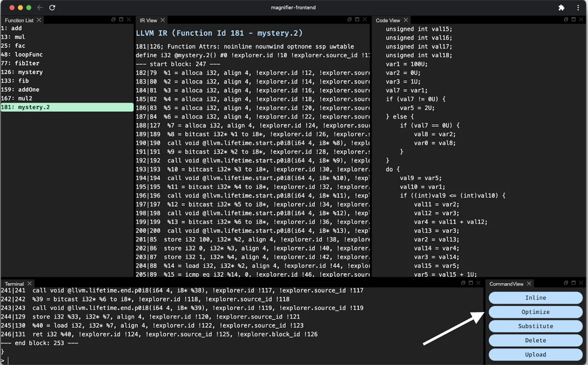
Task: Close the Function List tab
Action: click(x=39, y=20)
